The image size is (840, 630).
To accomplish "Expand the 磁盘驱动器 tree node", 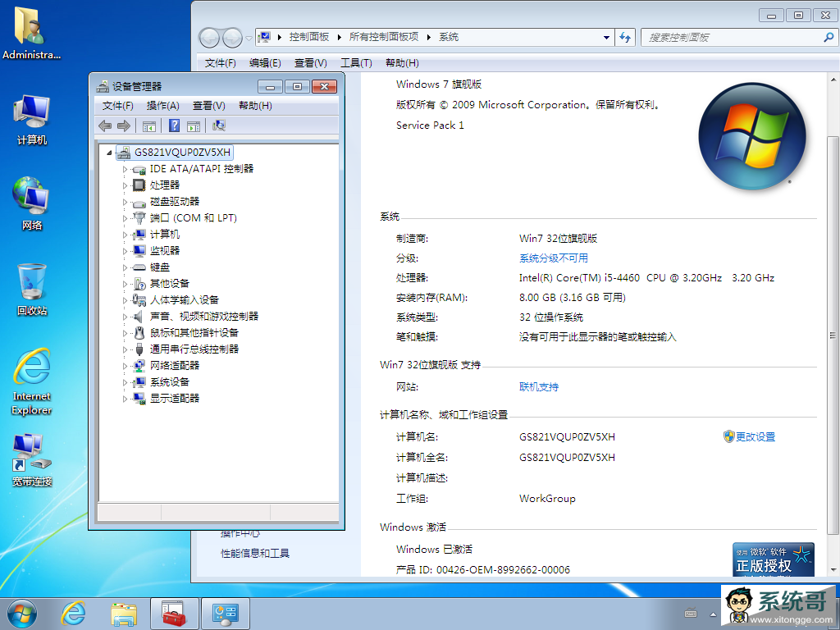I will (126, 202).
